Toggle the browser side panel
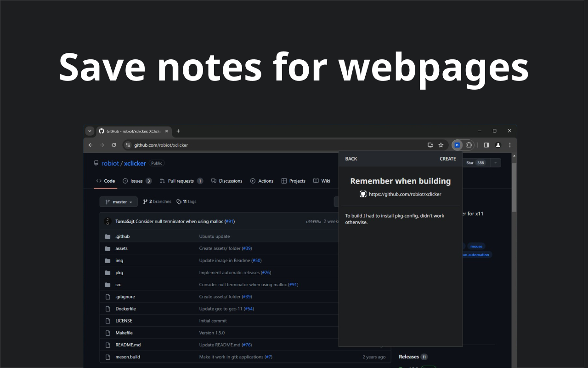 (x=486, y=145)
